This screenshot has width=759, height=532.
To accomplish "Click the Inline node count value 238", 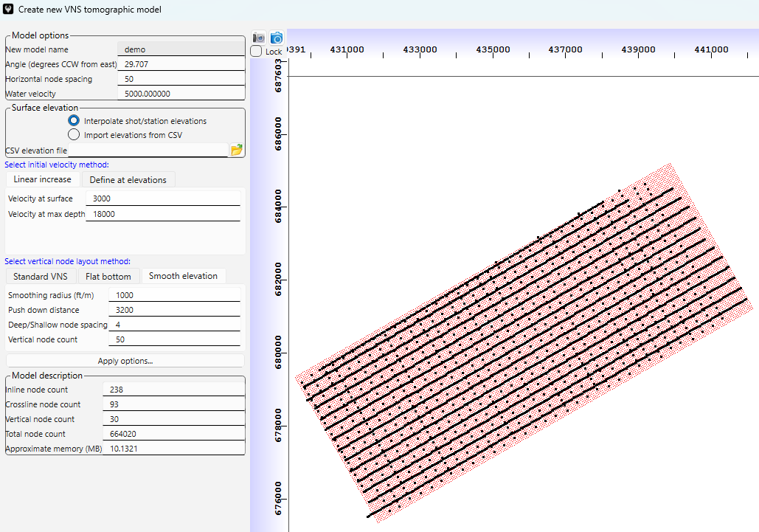I will [174, 389].
